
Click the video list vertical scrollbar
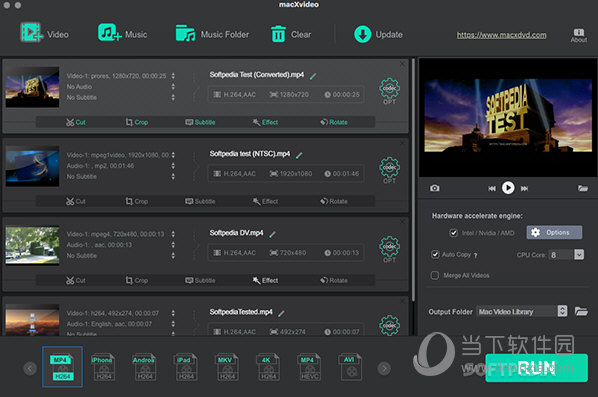[413, 179]
